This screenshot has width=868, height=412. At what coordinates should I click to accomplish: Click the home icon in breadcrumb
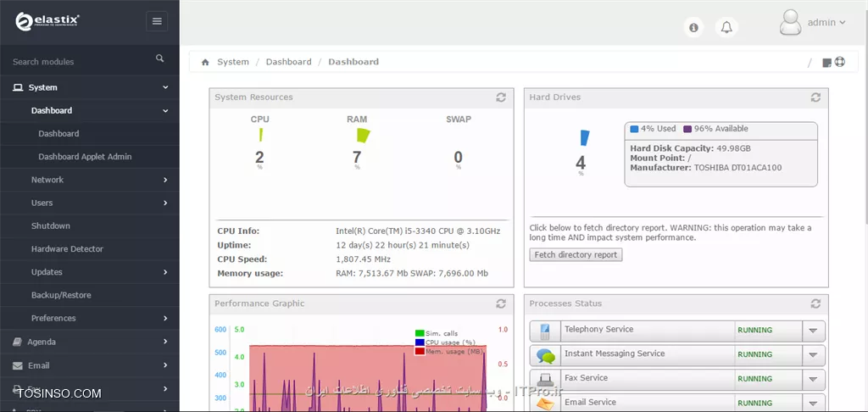pyautogui.click(x=205, y=62)
